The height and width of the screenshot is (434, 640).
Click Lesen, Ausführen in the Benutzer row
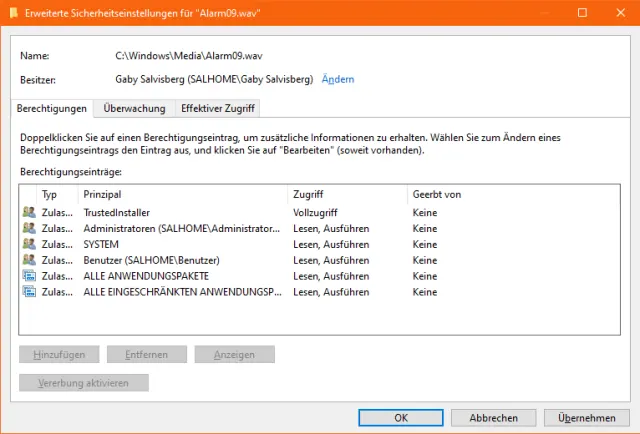pos(331,260)
